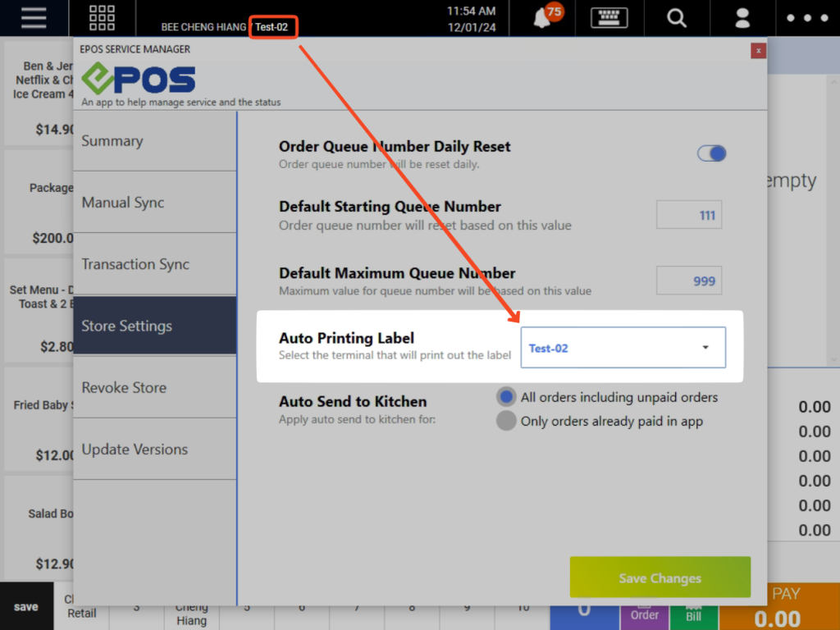View notifications via the bell icon
Image resolution: width=840 pixels, height=630 pixels.
click(x=542, y=18)
